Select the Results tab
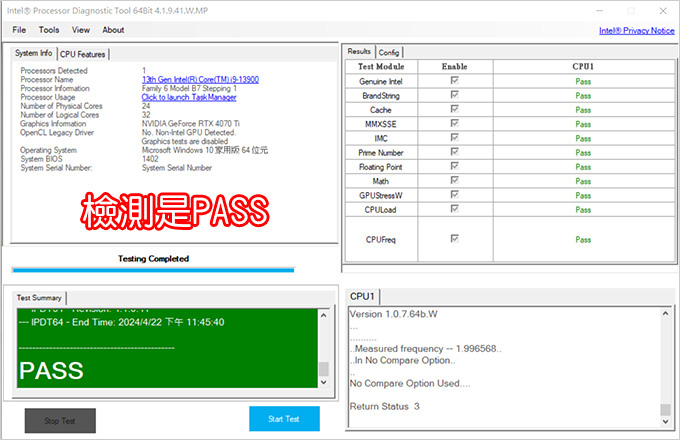The height and width of the screenshot is (440, 680). (359, 51)
